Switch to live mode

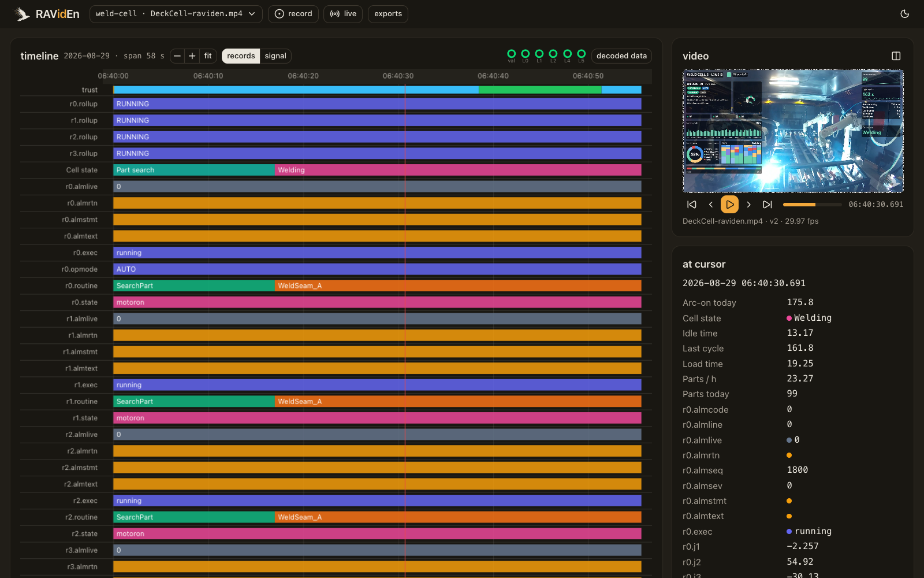(x=343, y=14)
